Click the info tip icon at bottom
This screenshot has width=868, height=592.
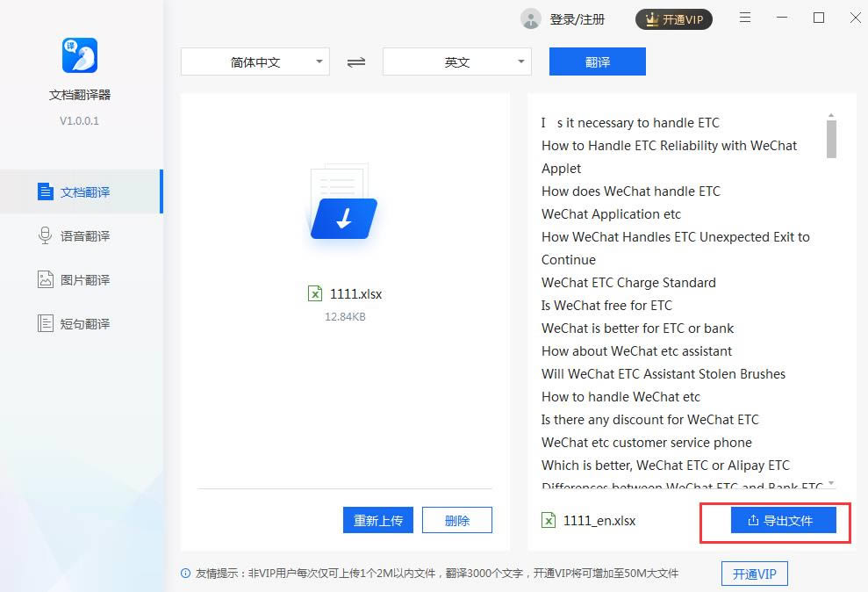tap(185, 574)
